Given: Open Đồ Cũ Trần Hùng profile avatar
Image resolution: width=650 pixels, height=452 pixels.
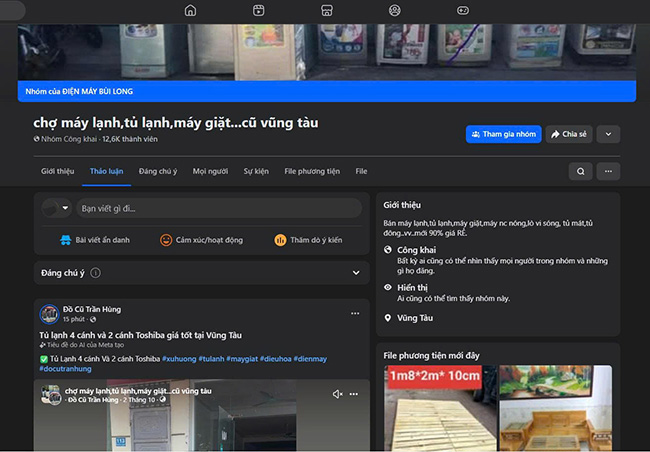Looking at the screenshot, I should click(49, 314).
